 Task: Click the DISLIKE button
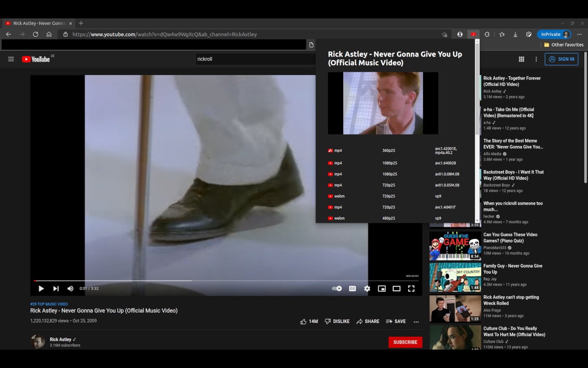[337, 322]
